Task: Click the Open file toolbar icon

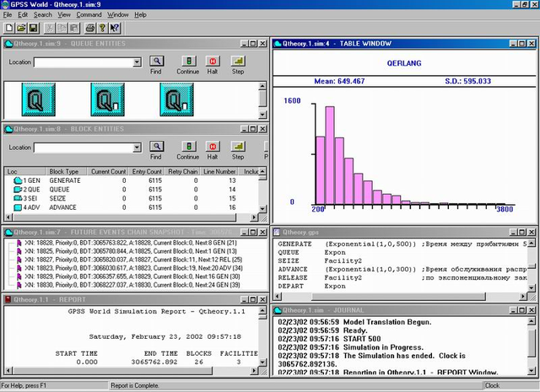Action: coord(21,28)
